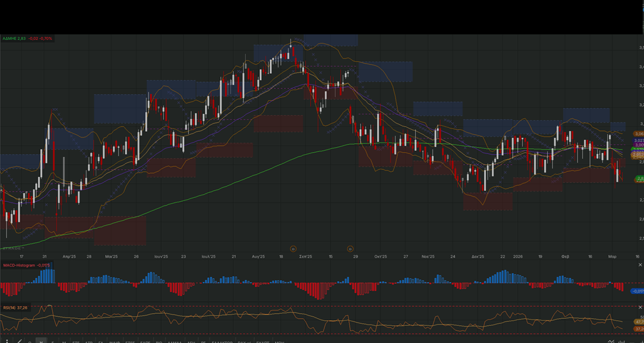
Task: Select the green 2,8 last price tag
Action: (x=640, y=178)
